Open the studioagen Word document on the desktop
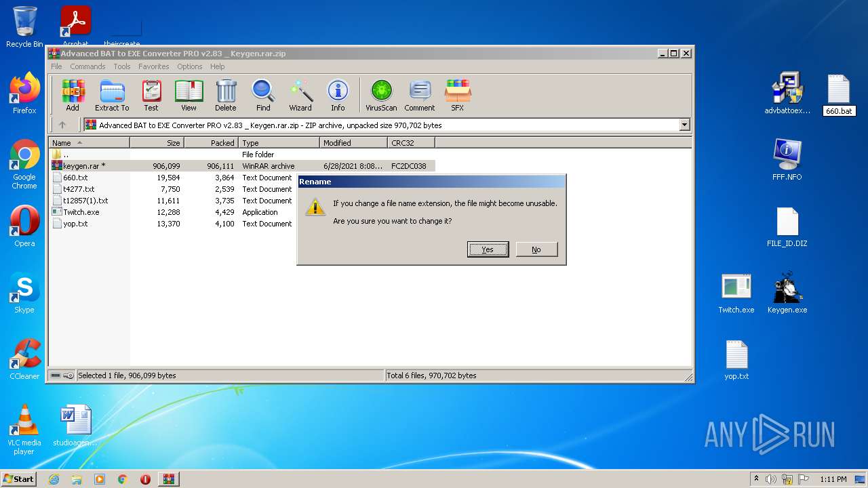Screen dimensions: 868x488 pyautogui.click(x=75, y=426)
